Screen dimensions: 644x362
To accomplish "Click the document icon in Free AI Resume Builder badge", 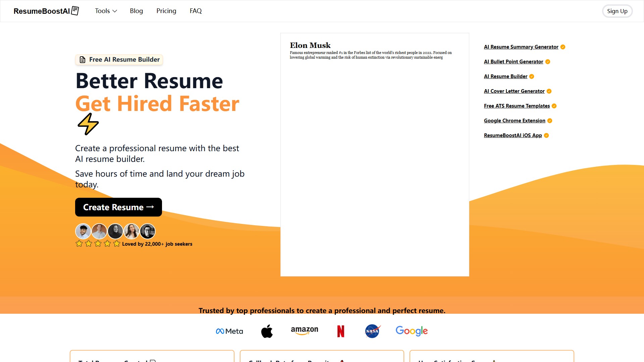I will 83,60.
